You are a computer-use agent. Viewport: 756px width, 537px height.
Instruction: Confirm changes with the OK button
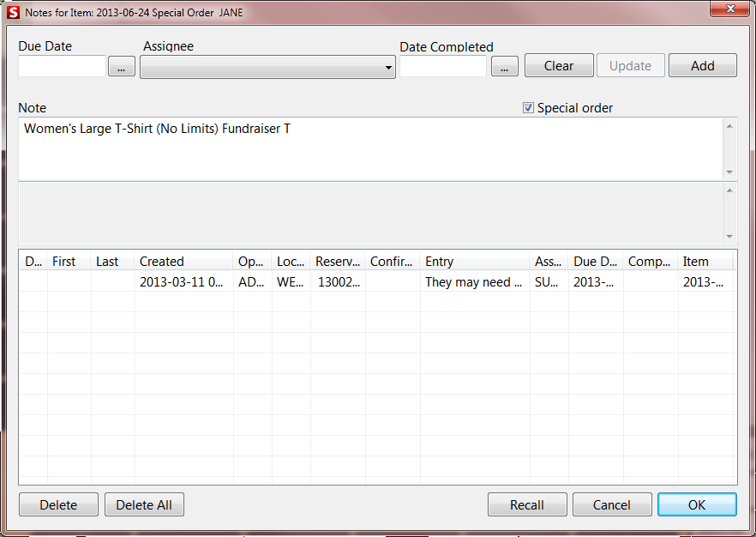697,504
